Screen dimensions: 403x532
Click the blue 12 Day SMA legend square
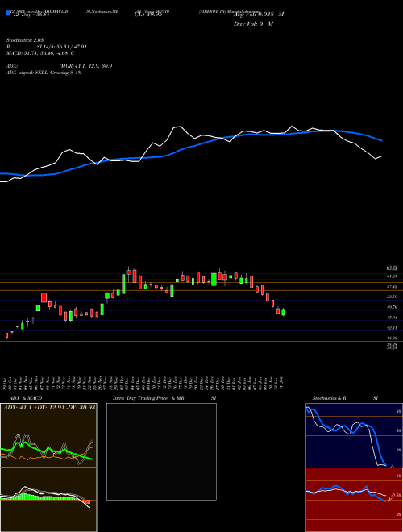(8, 14)
